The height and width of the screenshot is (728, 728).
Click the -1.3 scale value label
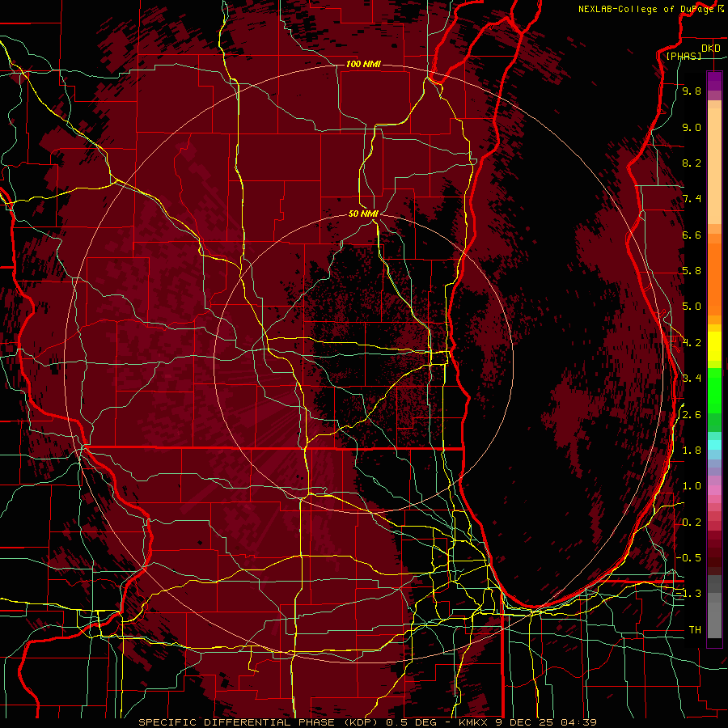click(x=688, y=594)
